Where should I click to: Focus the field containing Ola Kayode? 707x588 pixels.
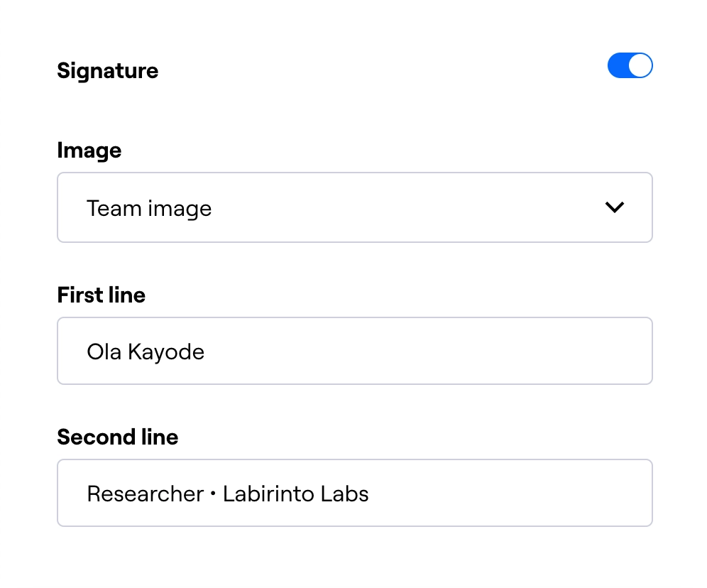coord(355,351)
